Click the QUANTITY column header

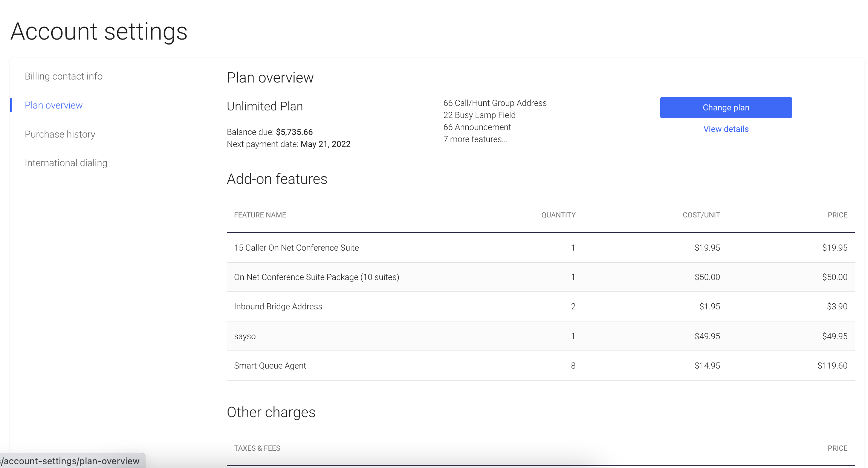coord(558,215)
